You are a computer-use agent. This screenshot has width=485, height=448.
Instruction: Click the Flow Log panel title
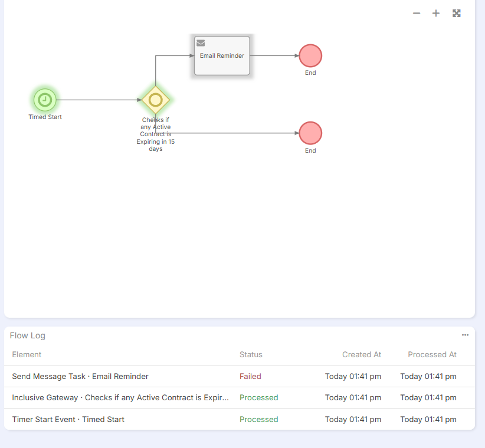(28, 335)
